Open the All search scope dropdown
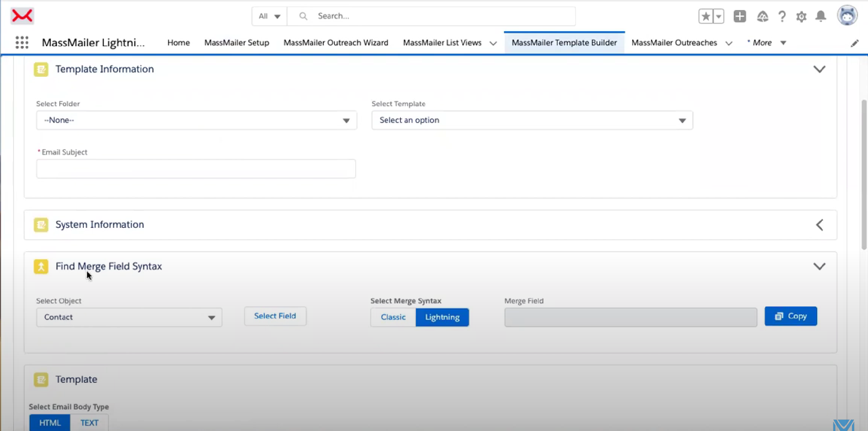The image size is (868, 431). 269,16
